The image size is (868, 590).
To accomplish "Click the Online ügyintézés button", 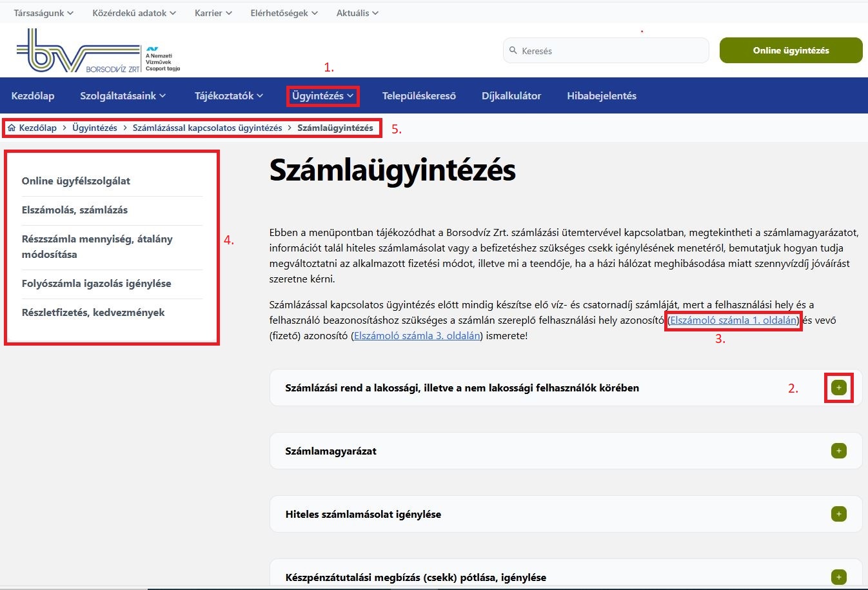I will [791, 50].
